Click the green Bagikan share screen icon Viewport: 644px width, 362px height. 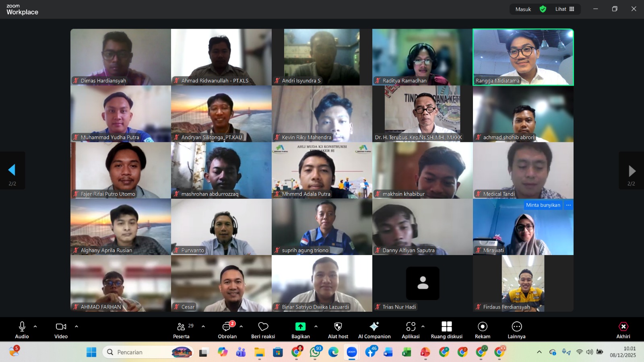coord(300,327)
